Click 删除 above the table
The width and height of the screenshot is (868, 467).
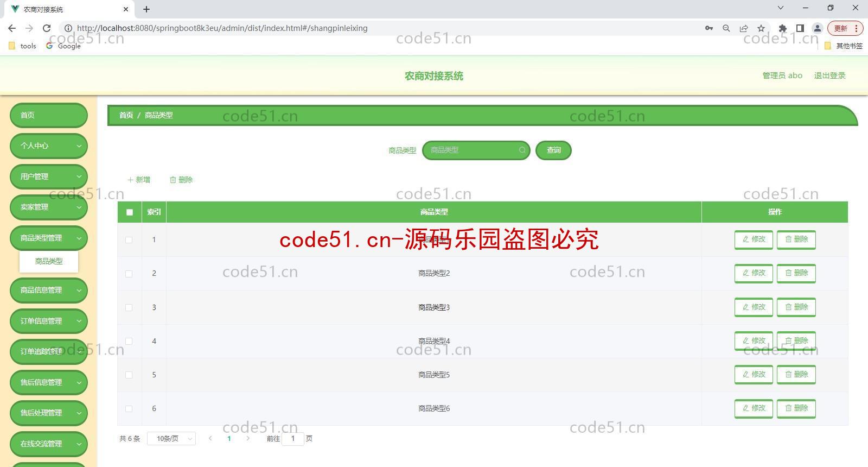coord(181,180)
